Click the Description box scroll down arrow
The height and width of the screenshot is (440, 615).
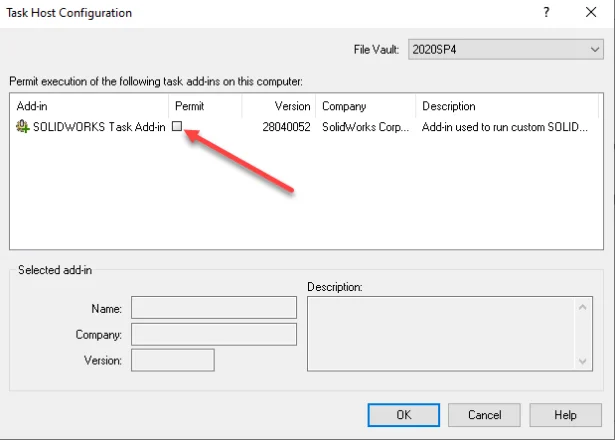pyautogui.click(x=582, y=361)
